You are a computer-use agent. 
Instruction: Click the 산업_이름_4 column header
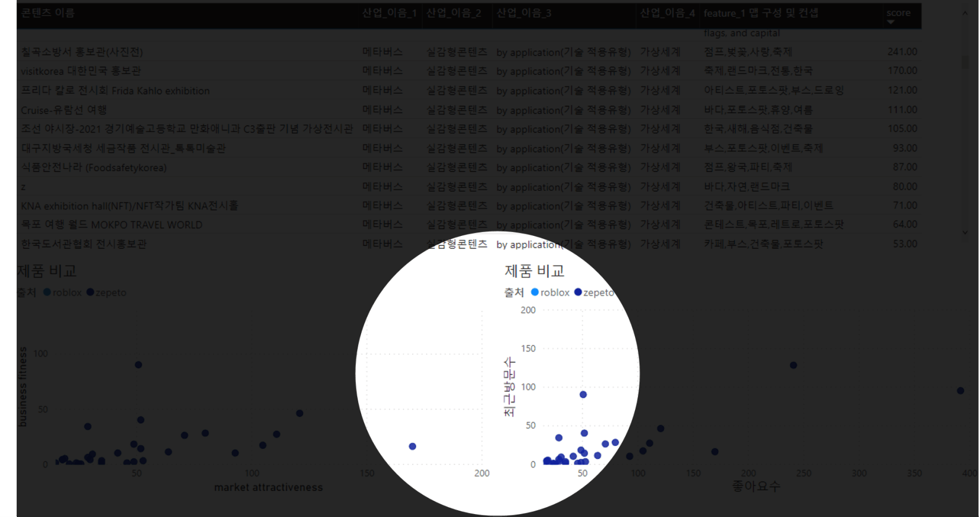pyautogui.click(x=667, y=13)
